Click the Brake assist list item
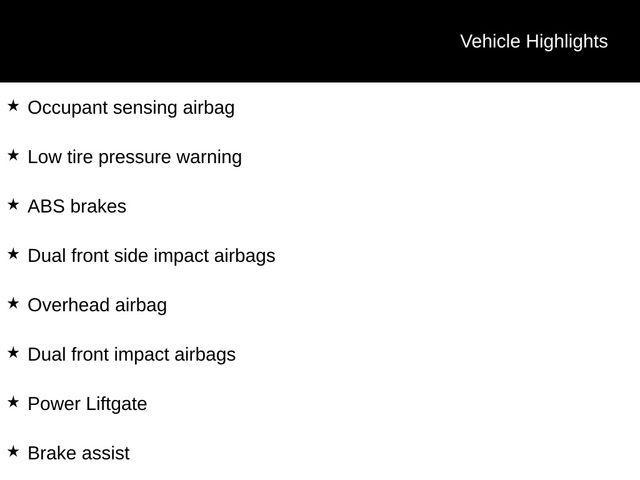 (78, 453)
